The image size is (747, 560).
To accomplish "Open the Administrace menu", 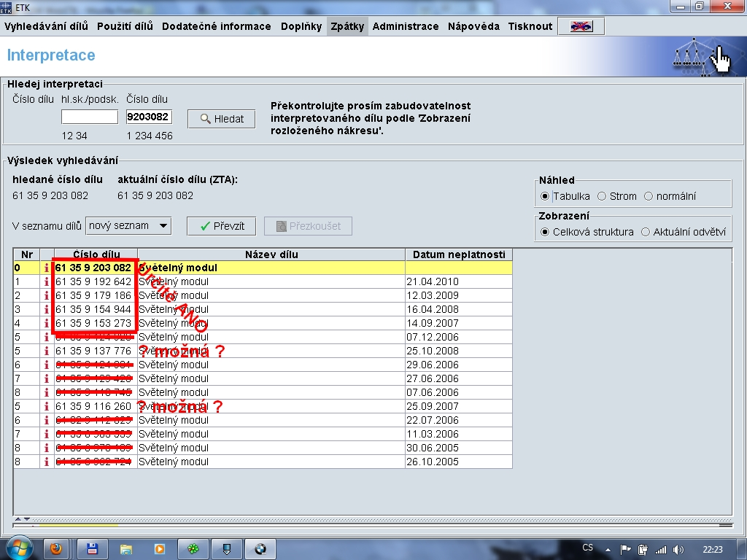I will pyautogui.click(x=406, y=26).
